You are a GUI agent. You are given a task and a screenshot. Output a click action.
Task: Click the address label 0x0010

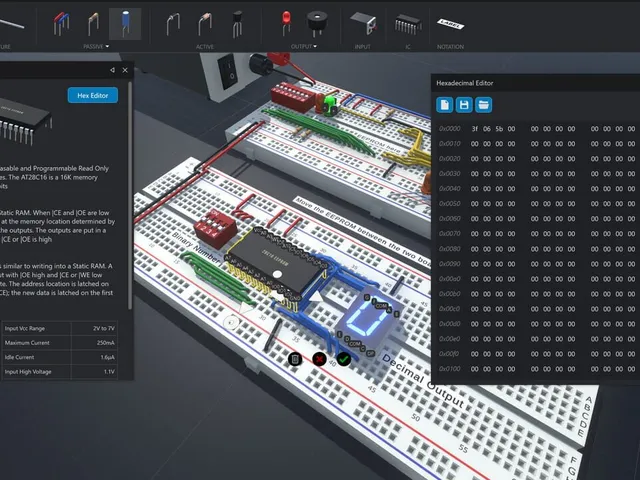[449, 144]
